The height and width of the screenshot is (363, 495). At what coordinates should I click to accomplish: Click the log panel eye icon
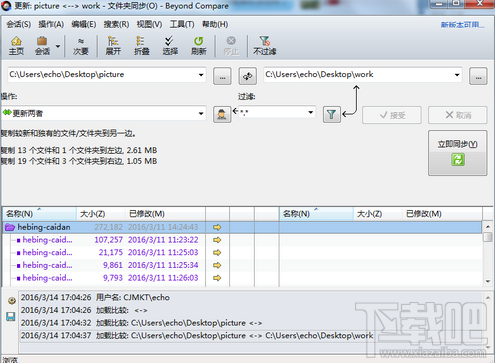12,301
